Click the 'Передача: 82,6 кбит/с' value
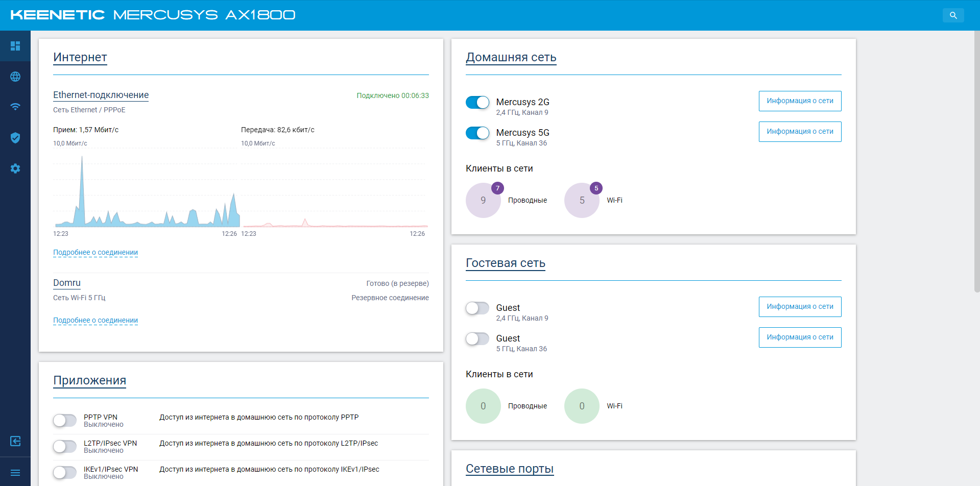This screenshot has height=486, width=980. click(x=278, y=130)
